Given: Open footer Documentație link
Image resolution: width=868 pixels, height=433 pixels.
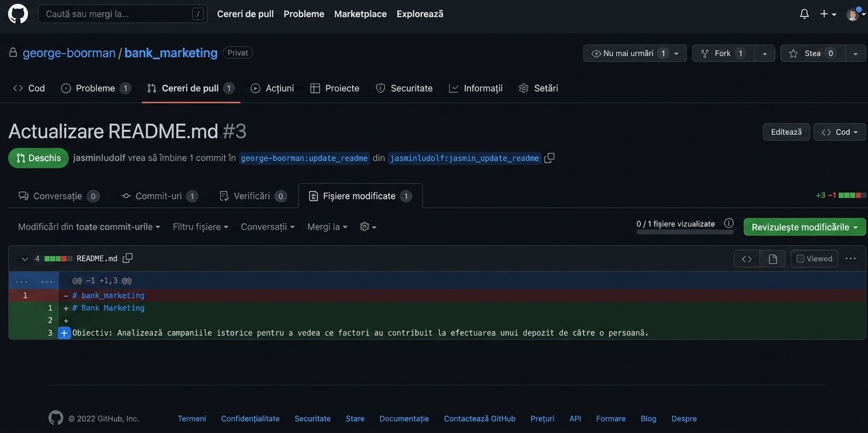Looking at the screenshot, I should click(x=405, y=419).
